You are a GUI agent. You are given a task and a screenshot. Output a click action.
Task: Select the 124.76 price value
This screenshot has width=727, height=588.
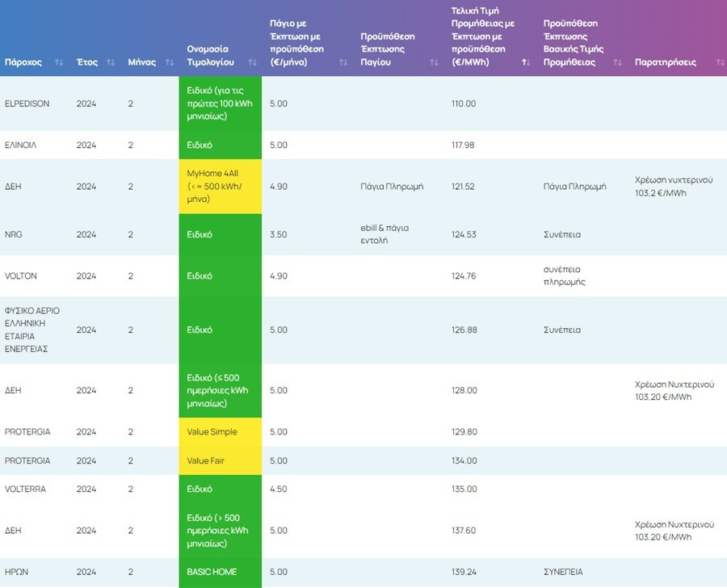click(464, 276)
